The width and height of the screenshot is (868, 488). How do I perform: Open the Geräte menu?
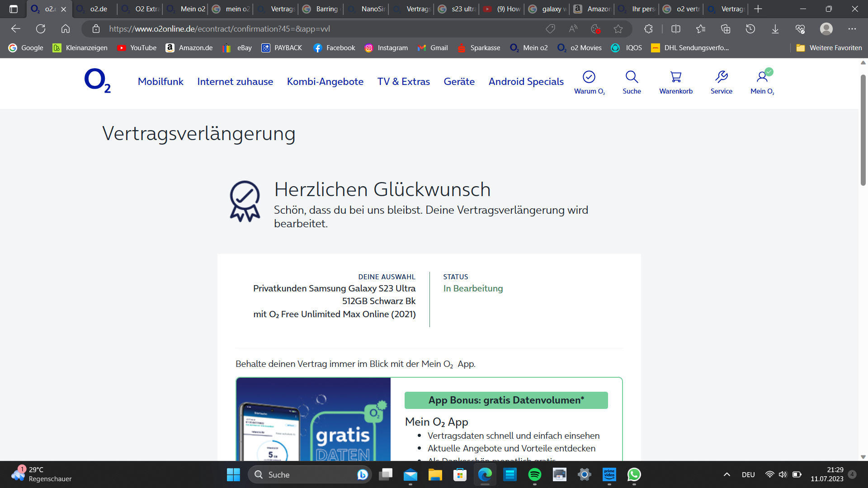(x=459, y=81)
